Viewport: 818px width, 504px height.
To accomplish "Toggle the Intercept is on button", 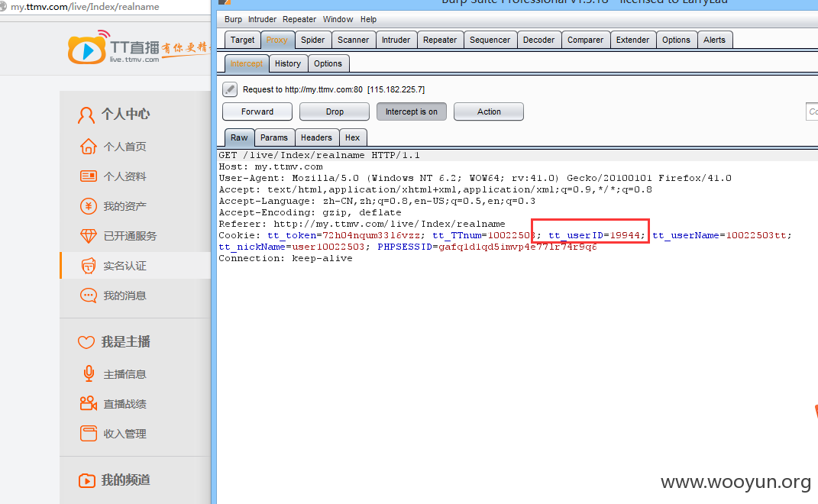I will tap(412, 111).
